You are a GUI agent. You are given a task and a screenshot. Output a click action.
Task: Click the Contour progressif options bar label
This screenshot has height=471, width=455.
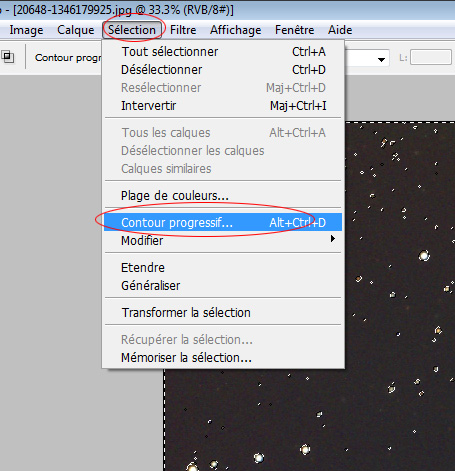click(68, 58)
